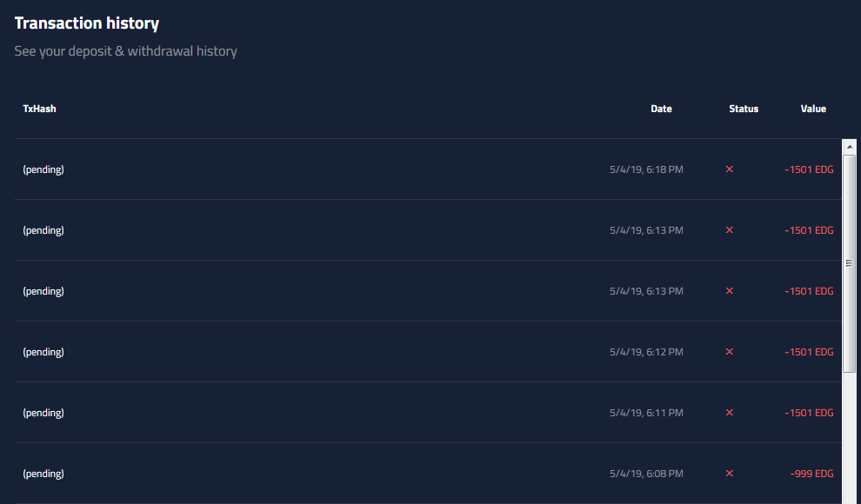
Task: Click the TxHash column header
Action: 39,109
